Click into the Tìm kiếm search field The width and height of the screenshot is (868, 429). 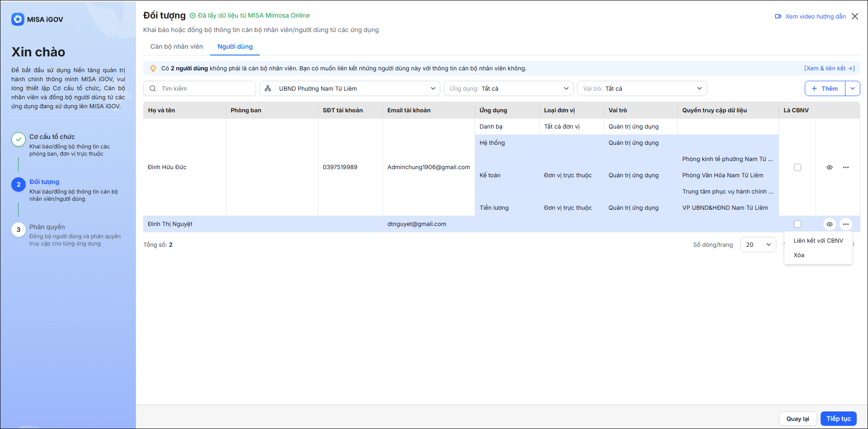[200, 88]
